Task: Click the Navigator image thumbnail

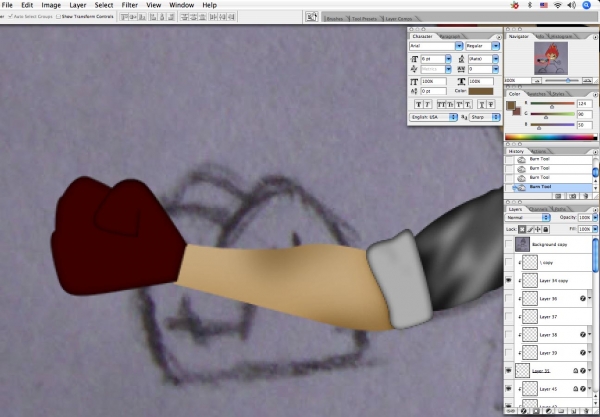Action: click(x=551, y=58)
